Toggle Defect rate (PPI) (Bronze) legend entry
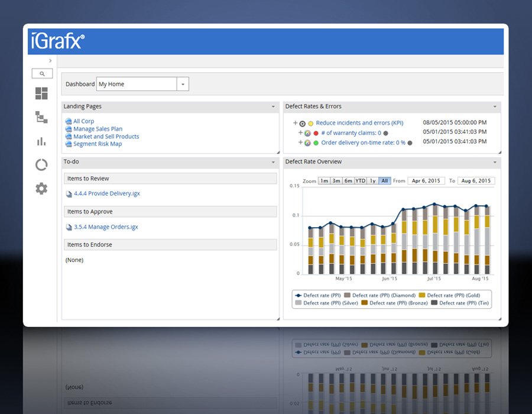Screen dimensions: 532x414 pos(395,303)
